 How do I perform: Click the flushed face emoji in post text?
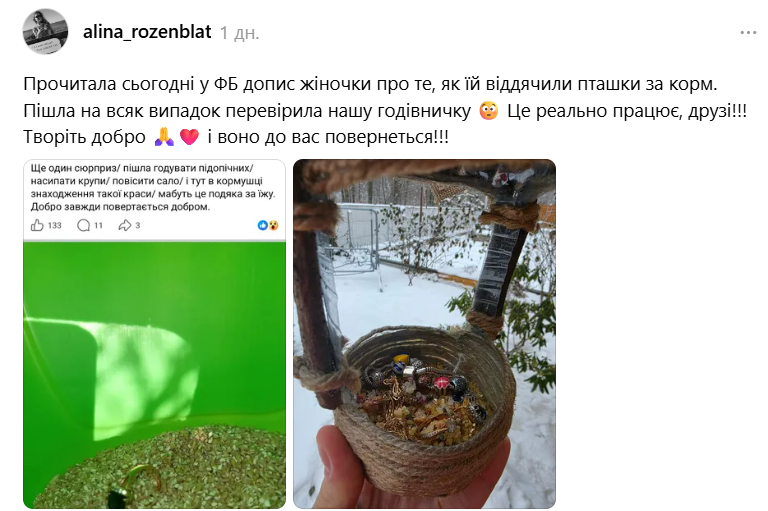(x=489, y=111)
